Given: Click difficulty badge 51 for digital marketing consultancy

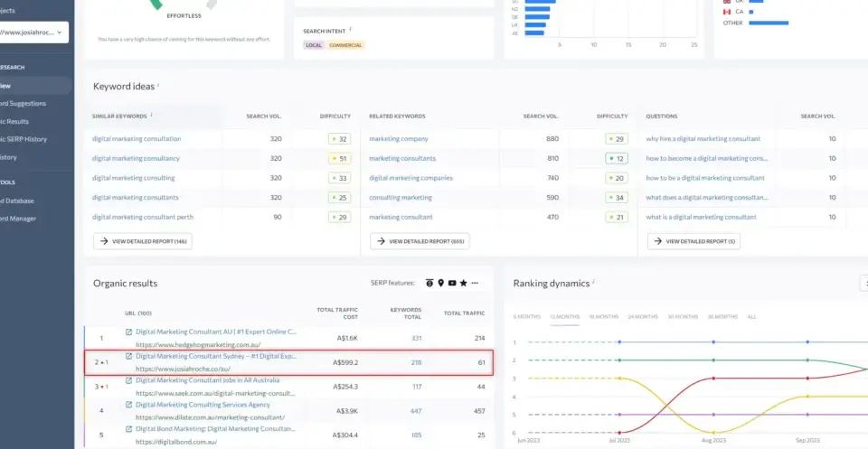Looking at the screenshot, I should click(x=339, y=159).
